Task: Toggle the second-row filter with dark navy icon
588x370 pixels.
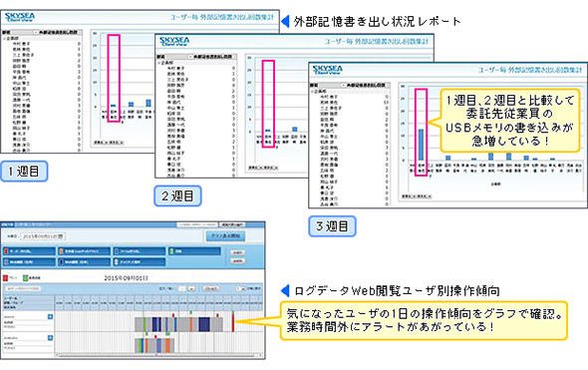Action: click(84, 262)
